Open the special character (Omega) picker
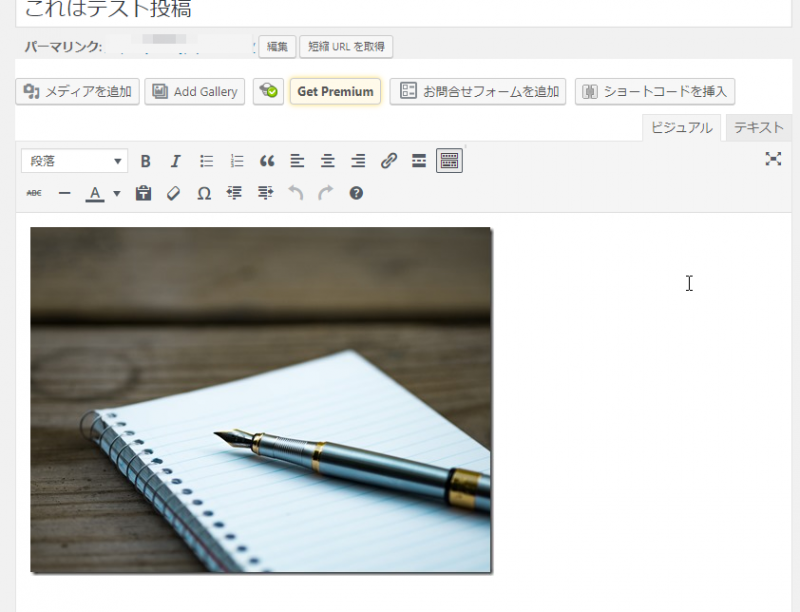Screen dimensions: 800x612 click(204, 193)
